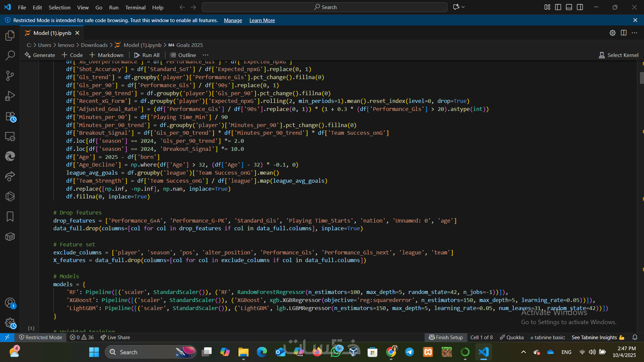644x362 pixels.
Task: Open the Run and Debug view
Action: click(x=10, y=96)
